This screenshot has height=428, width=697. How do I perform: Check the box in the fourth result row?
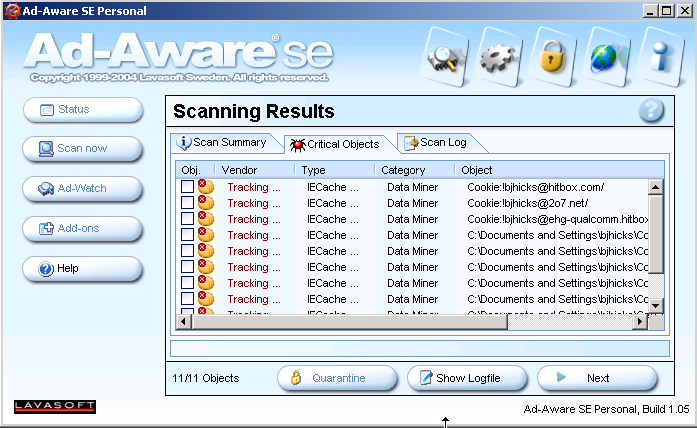click(x=187, y=235)
